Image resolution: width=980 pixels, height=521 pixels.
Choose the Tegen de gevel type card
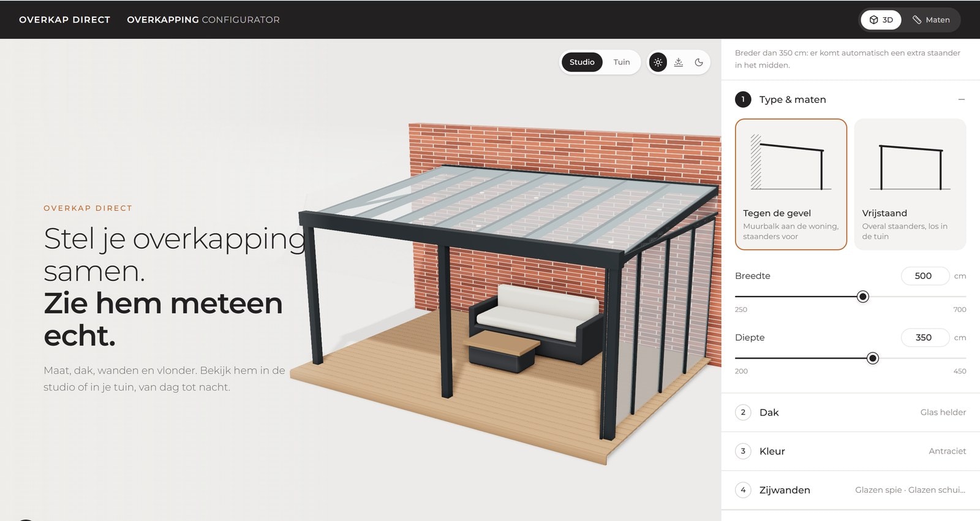coord(791,184)
